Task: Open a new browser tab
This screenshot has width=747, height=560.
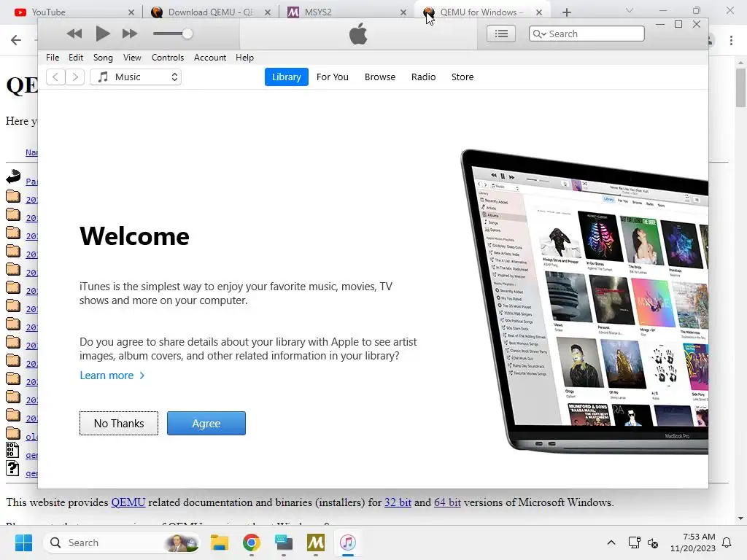Action: [566, 12]
